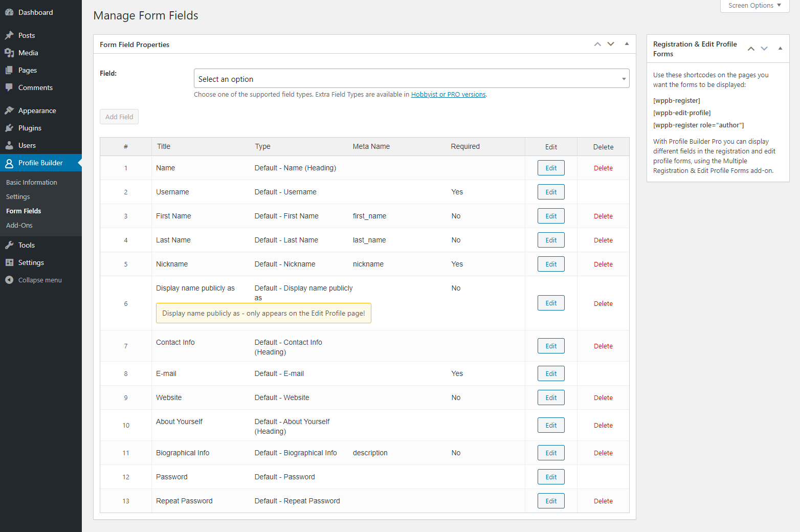Click the Posts pushpin icon
This screenshot has height=532, width=800.
tap(9, 35)
